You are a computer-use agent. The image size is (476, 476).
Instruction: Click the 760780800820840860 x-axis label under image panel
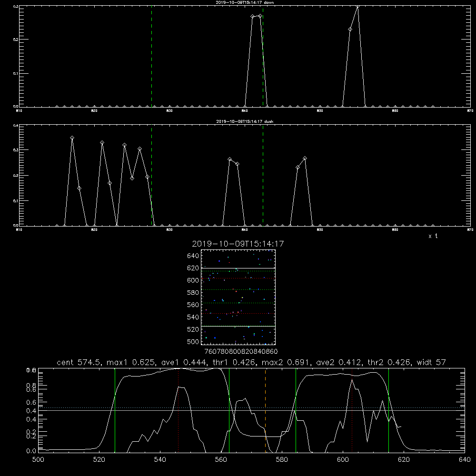tap(241, 351)
